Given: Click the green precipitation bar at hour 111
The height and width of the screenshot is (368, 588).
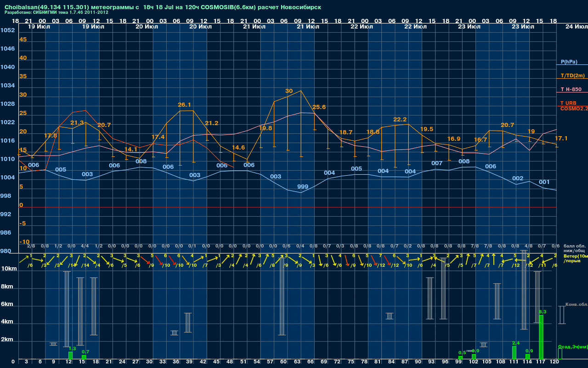Looking at the screenshot, I should 514,353.
